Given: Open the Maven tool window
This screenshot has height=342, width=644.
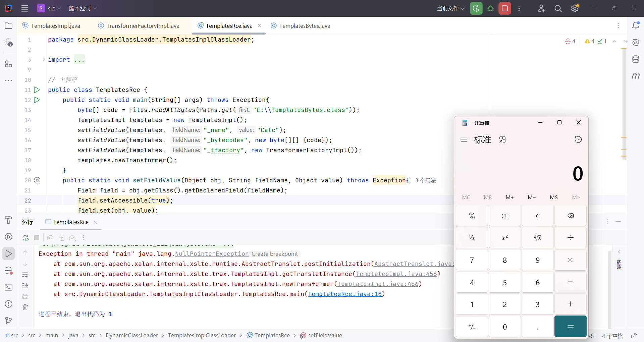Looking at the screenshot, I should (636, 76).
